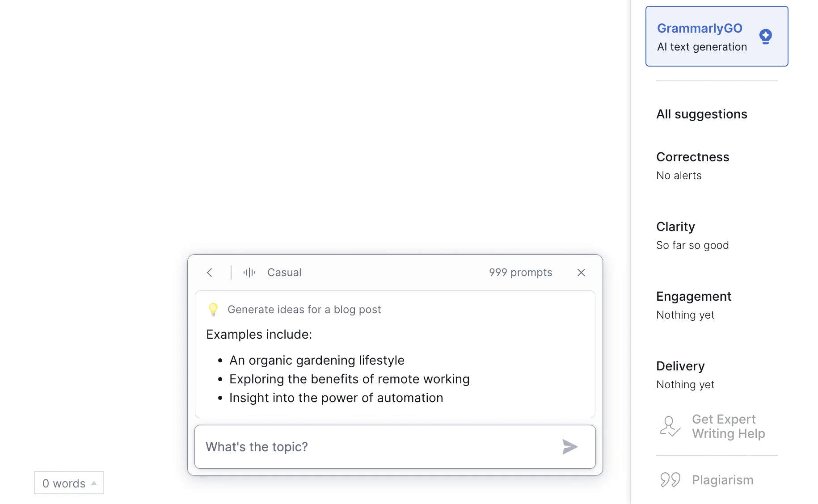
Task: Click the lightbulb beside the blog post prompt
Action: 213,309
